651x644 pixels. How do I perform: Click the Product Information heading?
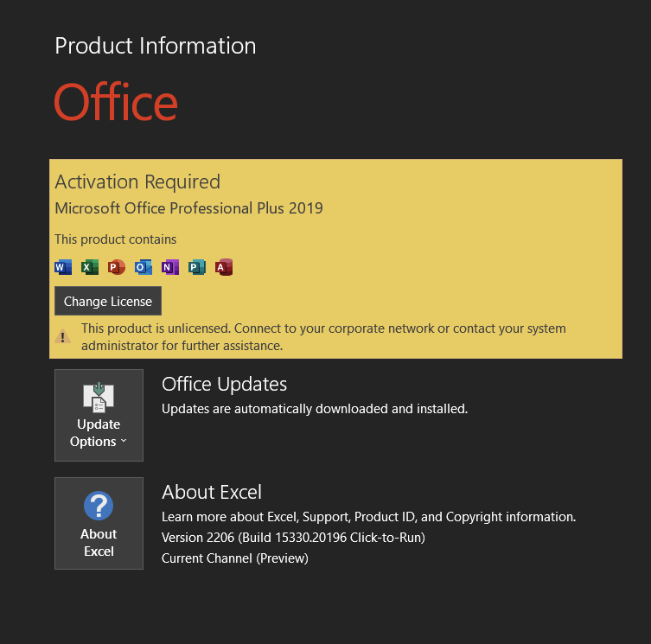click(x=156, y=46)
